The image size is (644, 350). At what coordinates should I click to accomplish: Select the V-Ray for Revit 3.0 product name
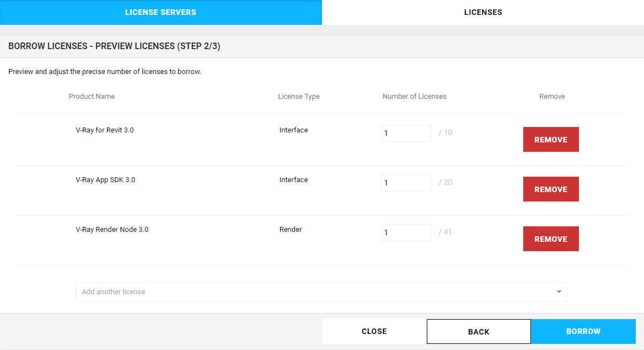(x=105, y=130)
